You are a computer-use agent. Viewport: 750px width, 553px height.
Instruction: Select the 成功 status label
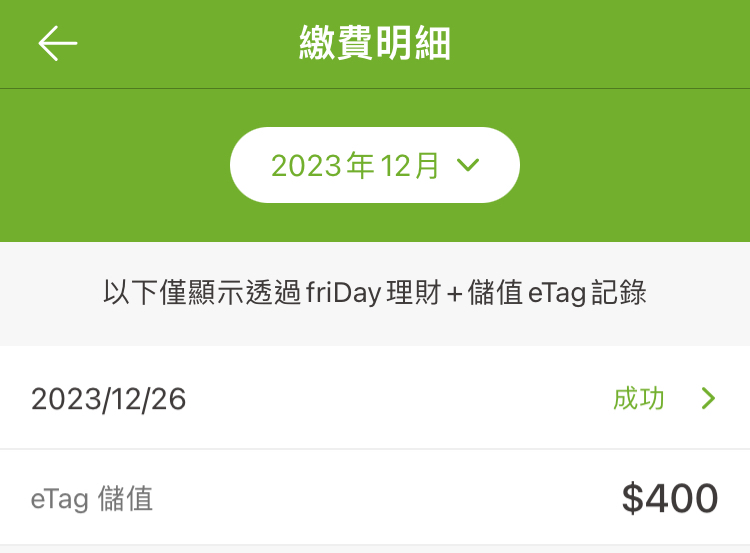point(638,399)
